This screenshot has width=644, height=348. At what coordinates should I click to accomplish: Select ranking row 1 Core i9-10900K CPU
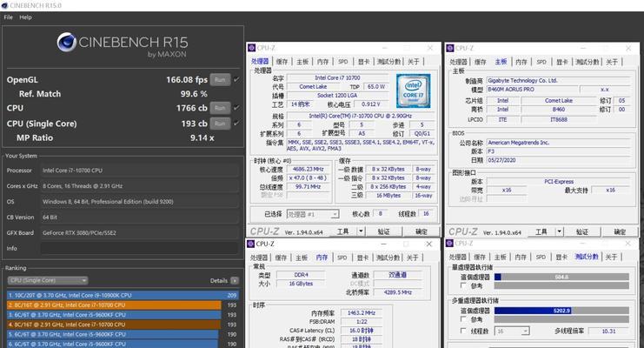click(123, 295)
